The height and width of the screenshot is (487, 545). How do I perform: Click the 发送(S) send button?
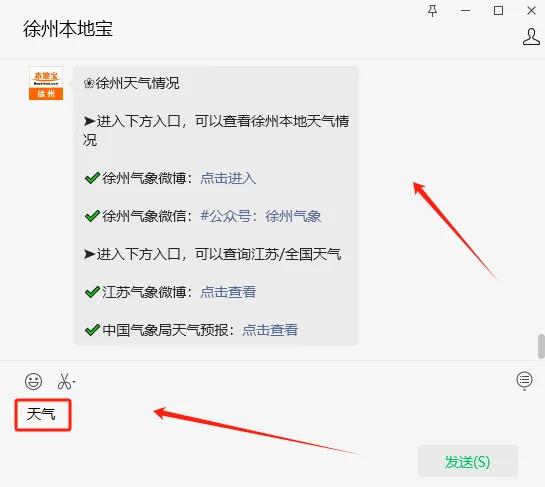coord(467,461)
